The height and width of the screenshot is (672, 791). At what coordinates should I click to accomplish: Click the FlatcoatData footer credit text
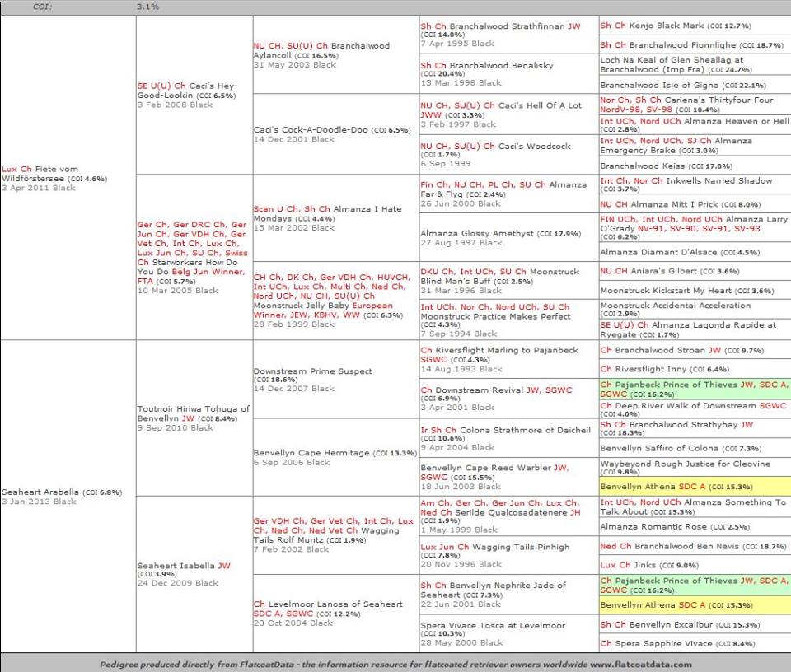click(x=395, y=664)
